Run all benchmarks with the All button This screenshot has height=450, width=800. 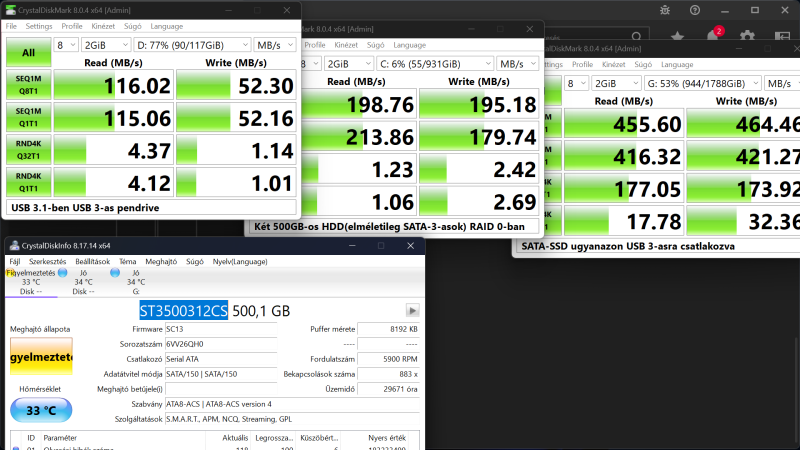pyautogui.click(x=29, y=52)
